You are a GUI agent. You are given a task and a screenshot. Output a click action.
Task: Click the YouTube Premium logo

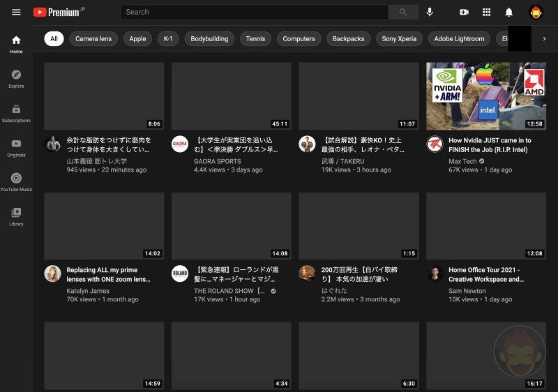tap(59, 12)
